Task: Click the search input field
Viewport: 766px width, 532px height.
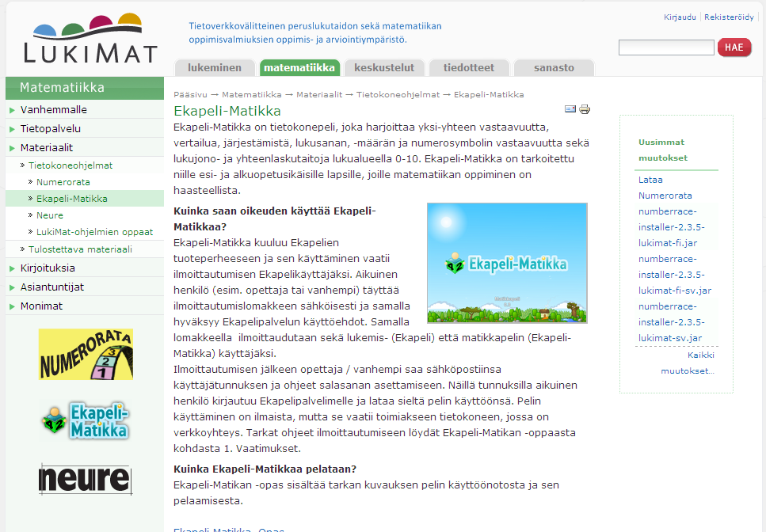Action: click(666, 47)
